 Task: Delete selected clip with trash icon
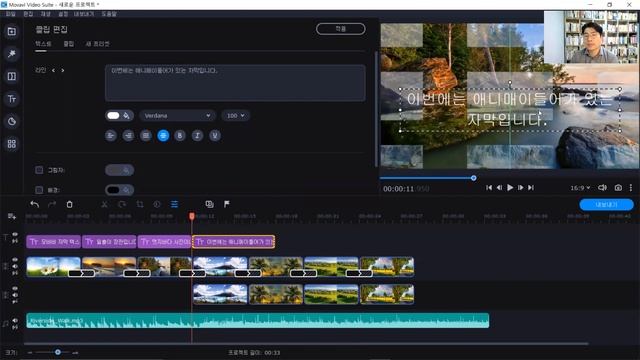click(69, 204)
